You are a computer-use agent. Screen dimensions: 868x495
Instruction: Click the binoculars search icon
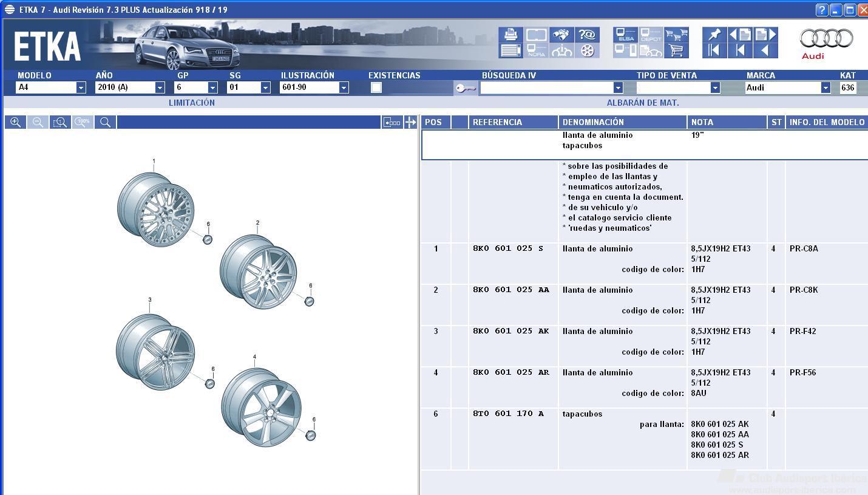(562, 35)
